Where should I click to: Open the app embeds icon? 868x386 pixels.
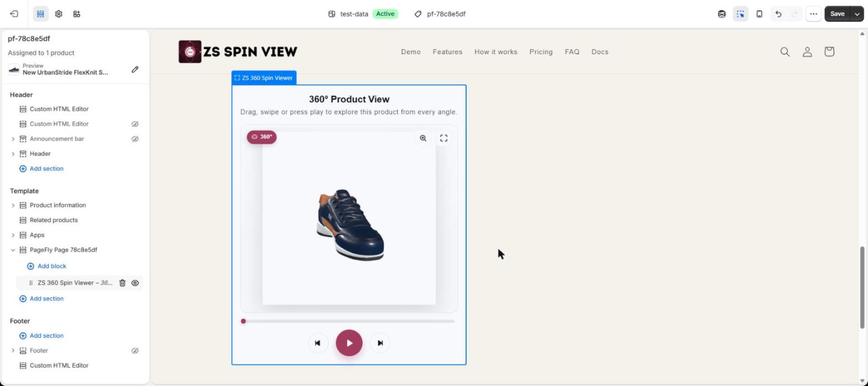[x=77, y=14]
